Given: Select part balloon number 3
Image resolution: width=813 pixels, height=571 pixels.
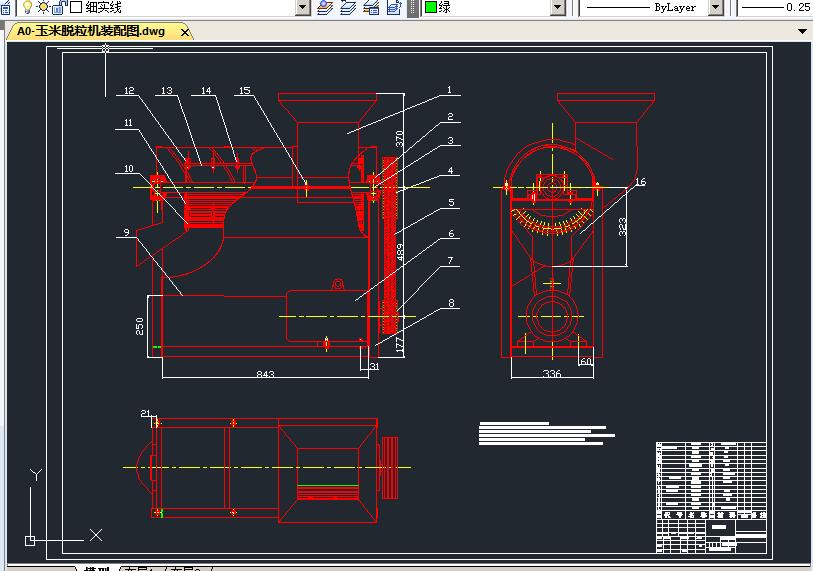Looking at the screenshot, I should coord(450,140).
